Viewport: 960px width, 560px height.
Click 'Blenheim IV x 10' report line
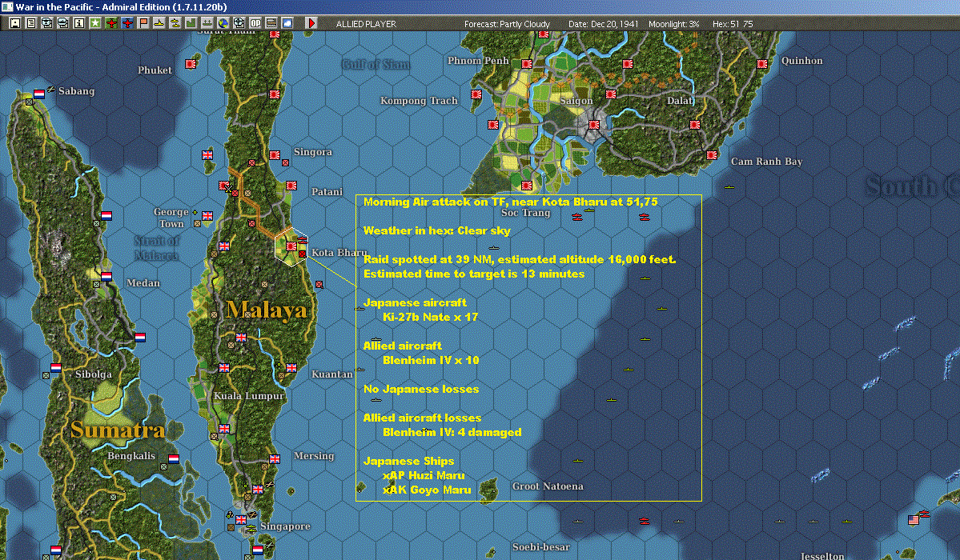(x=431, y=361)
